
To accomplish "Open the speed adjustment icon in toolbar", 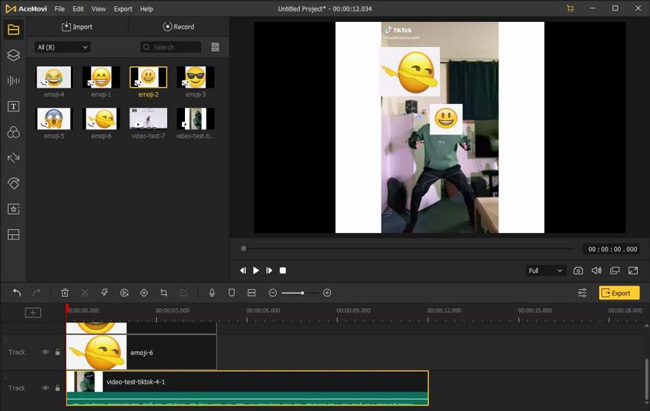I will (x=124, y=293).
